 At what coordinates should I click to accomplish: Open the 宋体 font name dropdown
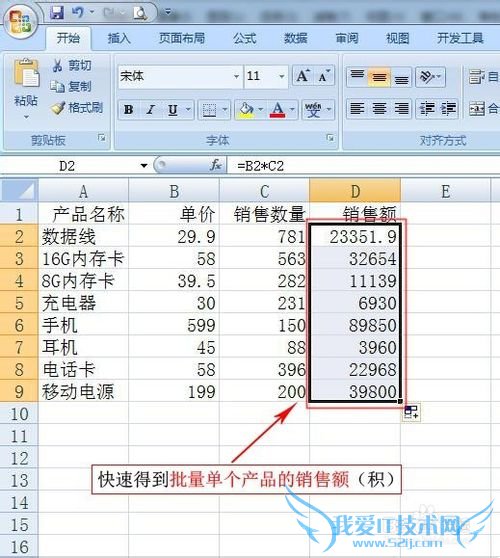point(236,76)
